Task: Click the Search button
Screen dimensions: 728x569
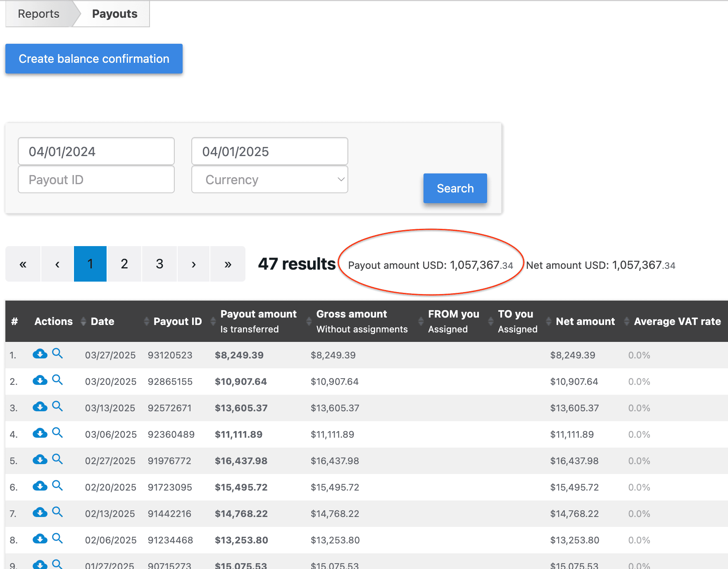Action: pos(455,188)
